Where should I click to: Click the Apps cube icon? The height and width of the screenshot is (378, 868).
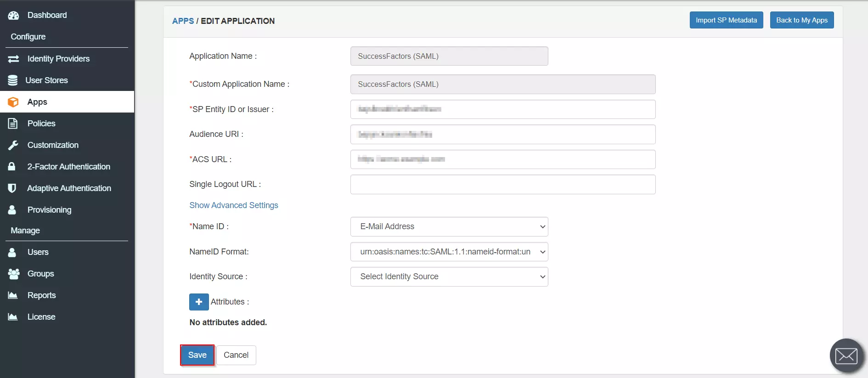[x=13, y=102]
